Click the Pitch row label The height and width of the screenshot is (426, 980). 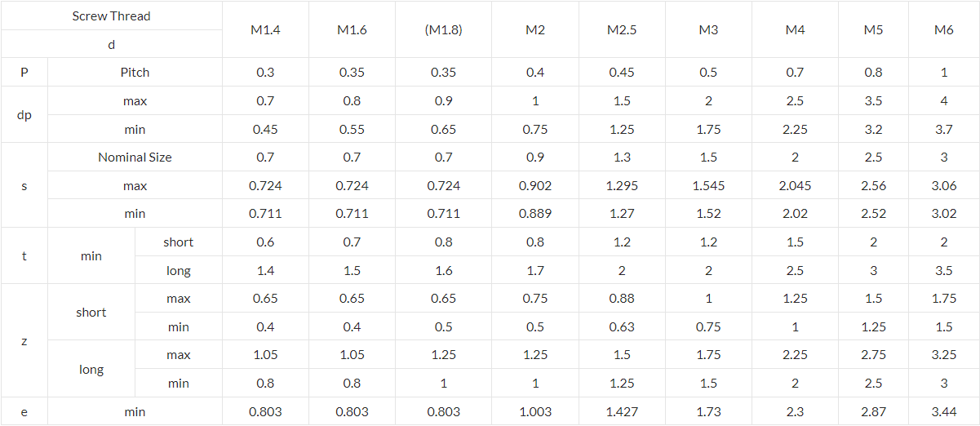(x=135, y=72)
